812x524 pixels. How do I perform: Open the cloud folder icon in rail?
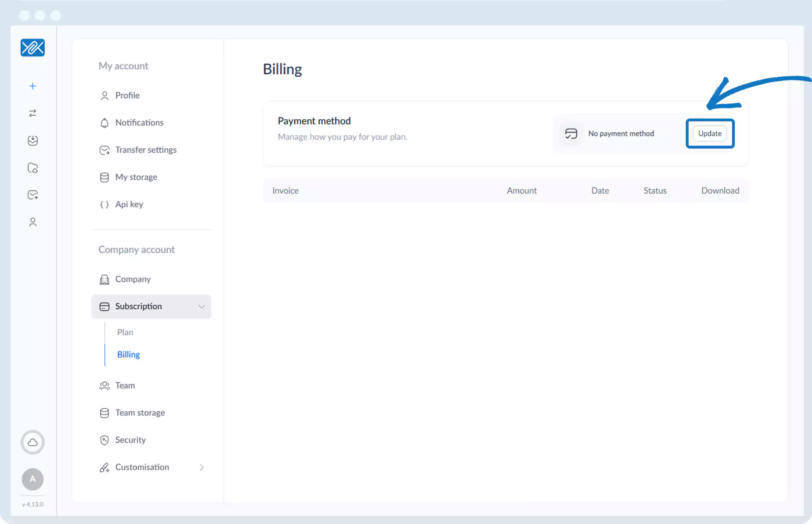click(33, 168)
